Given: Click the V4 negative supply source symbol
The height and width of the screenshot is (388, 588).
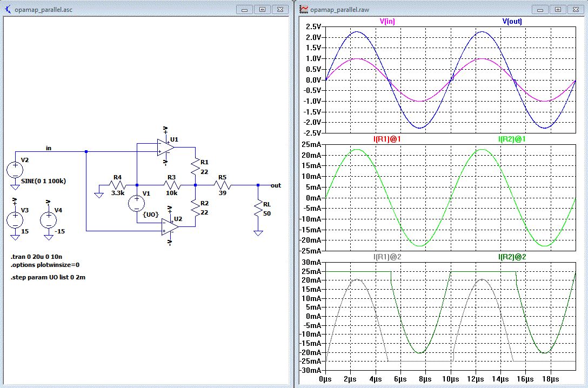Looking at the screenshot, I should tap(48, 219).
